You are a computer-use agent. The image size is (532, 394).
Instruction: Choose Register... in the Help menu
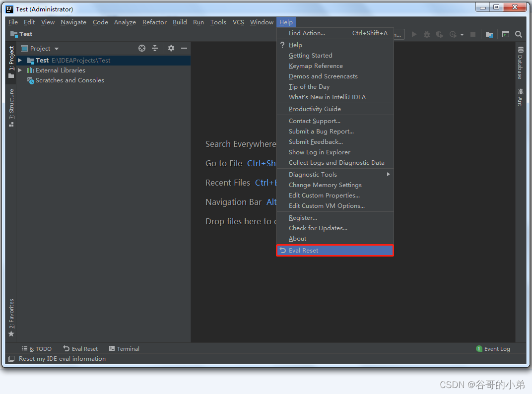click(x=335, y=218)
